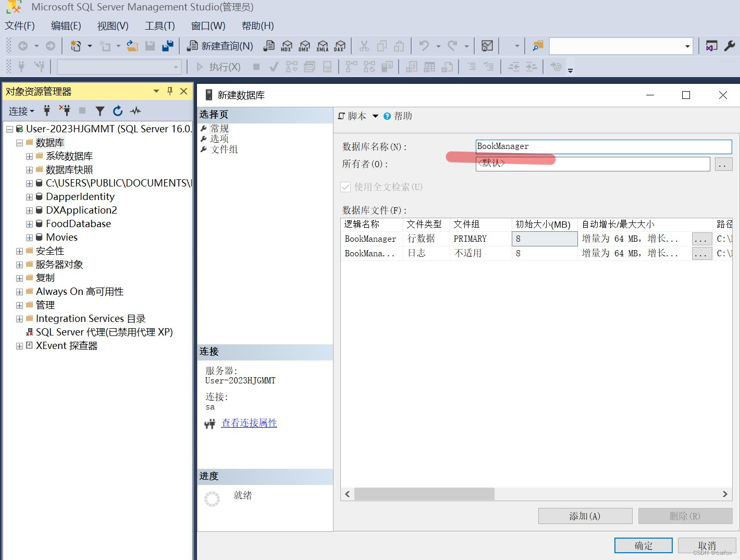740x560 pixels.
Task: Click Connect Object Explorer plug icon
Action: click(x=47, y=110)
